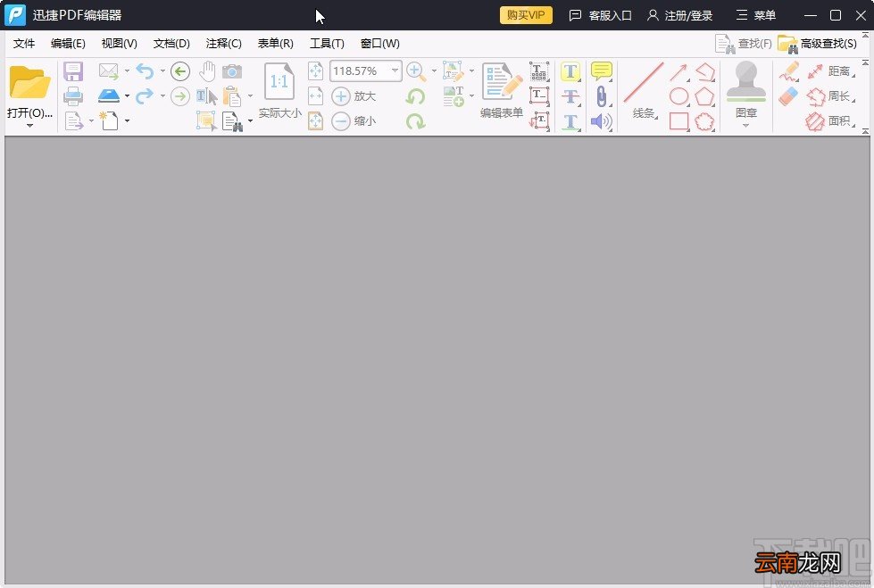874x588 pixels.
Task: Expand the 图章 stamp dropdown arrow
Action: point(745,126)
